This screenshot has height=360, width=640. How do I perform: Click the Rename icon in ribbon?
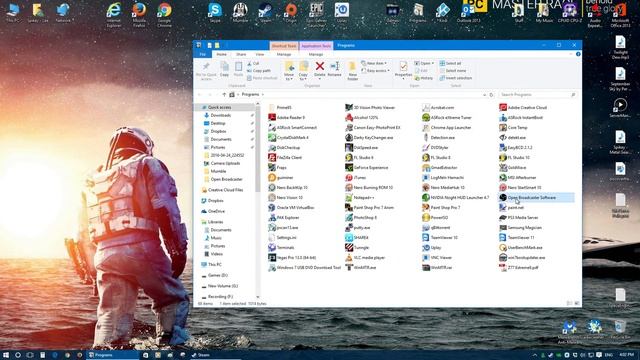[334, 66]
